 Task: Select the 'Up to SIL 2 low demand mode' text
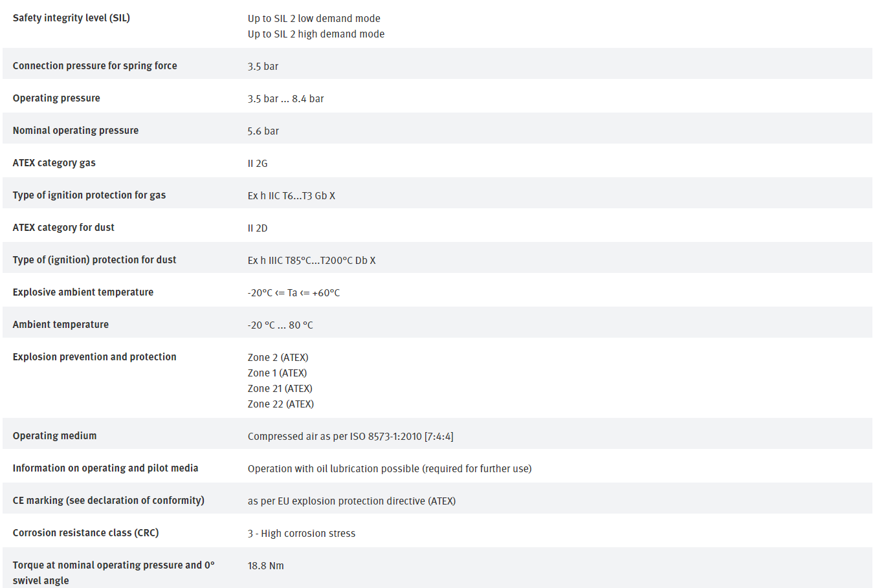click(314, 19)
